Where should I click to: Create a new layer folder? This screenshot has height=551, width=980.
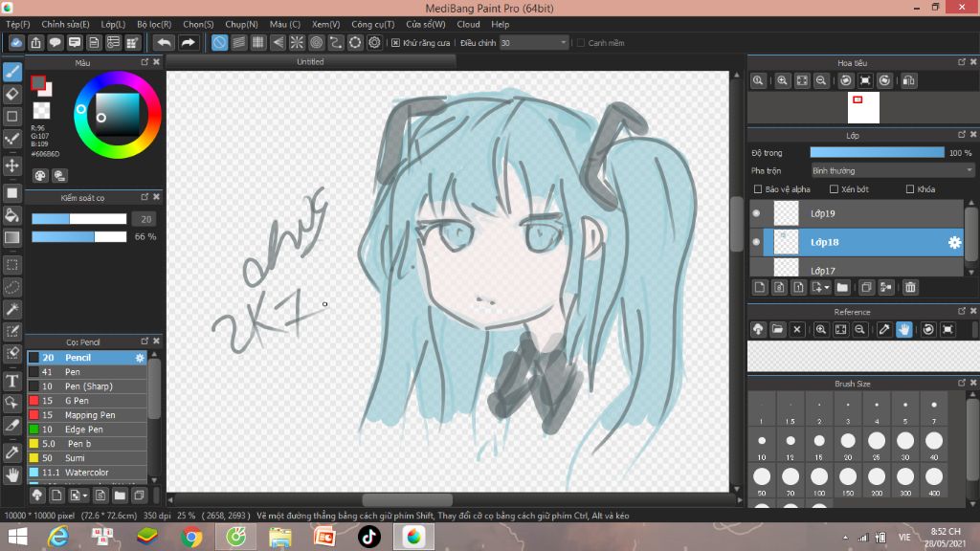pos(842,287)
